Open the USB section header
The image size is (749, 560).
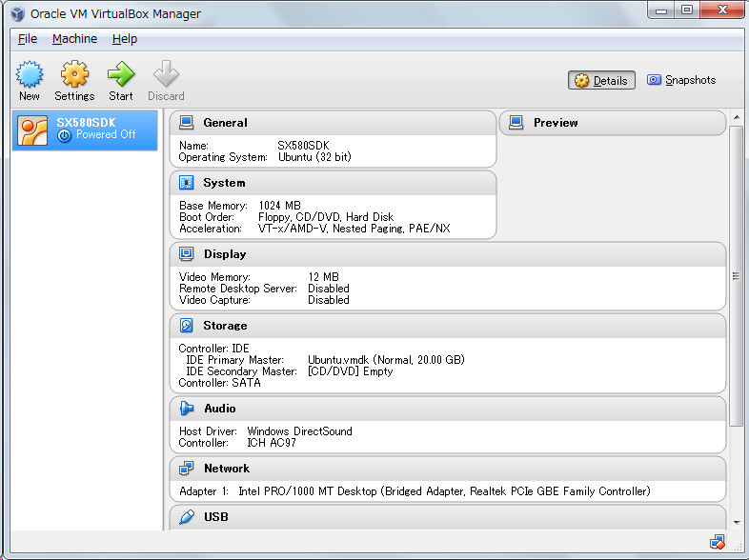point(448,517)
